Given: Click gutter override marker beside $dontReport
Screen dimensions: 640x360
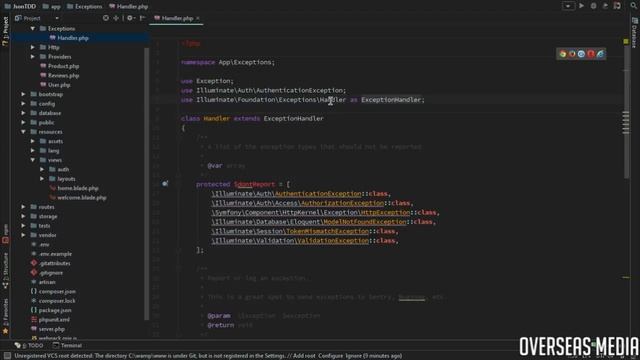Looking at the screenshot, I should point(165,184).
